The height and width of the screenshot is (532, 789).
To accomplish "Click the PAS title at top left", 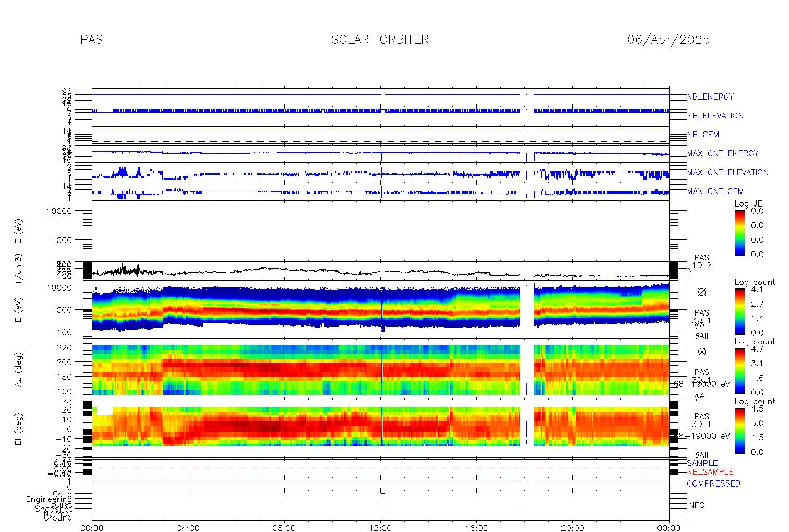I will click(x=92, y=40).
